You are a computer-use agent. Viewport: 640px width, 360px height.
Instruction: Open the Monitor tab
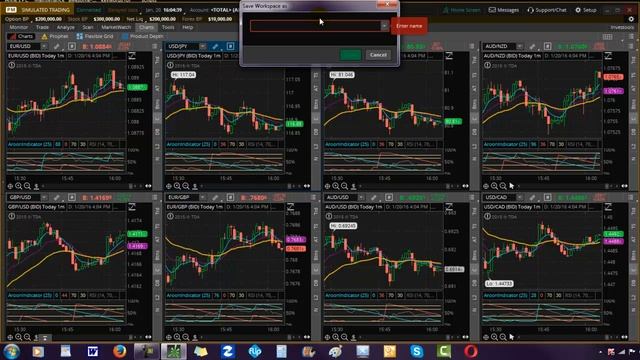tap(18, 27)
